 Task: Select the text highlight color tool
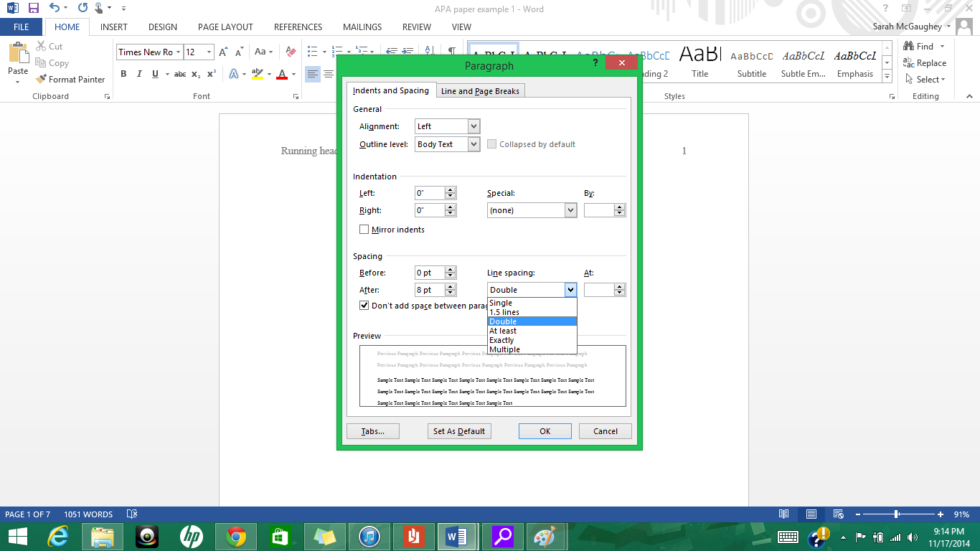(x=258, y=74)
